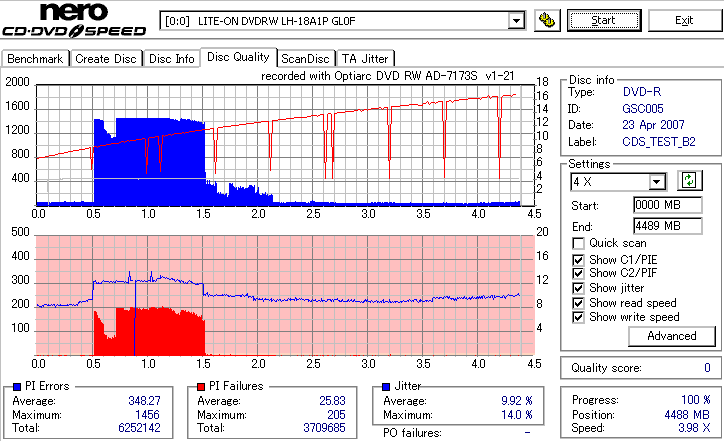Select the Disc Quality tab

238,57
